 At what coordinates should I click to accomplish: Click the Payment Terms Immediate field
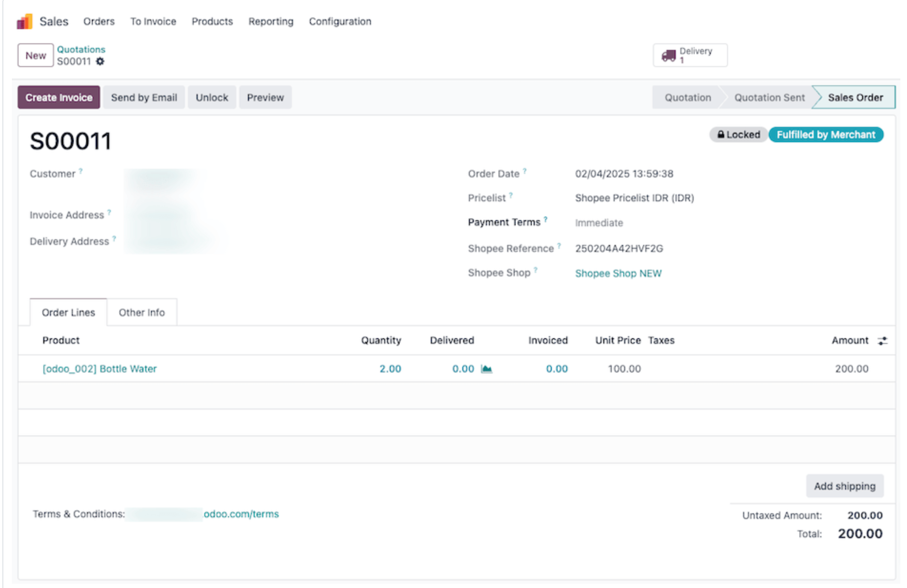599,223
